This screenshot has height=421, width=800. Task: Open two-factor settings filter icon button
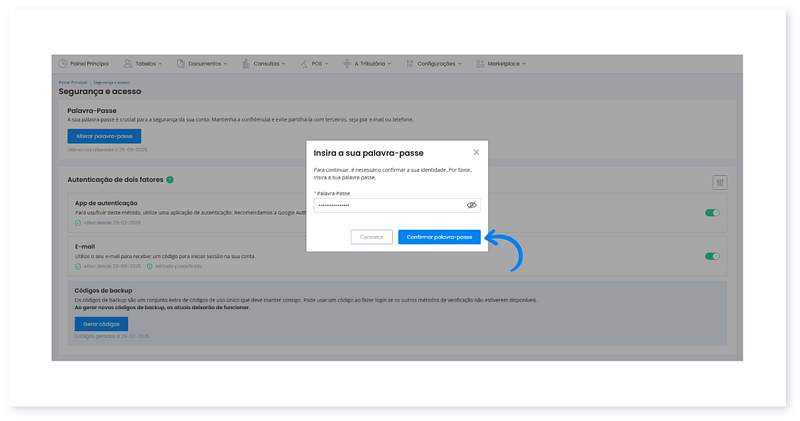(x=719, y=182)
